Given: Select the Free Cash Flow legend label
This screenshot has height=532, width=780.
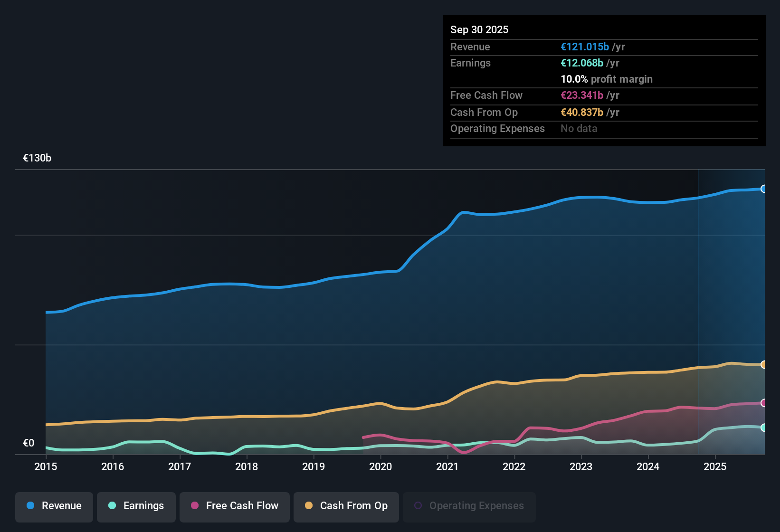Looking at the screenshot, I should tap(242, 506).
